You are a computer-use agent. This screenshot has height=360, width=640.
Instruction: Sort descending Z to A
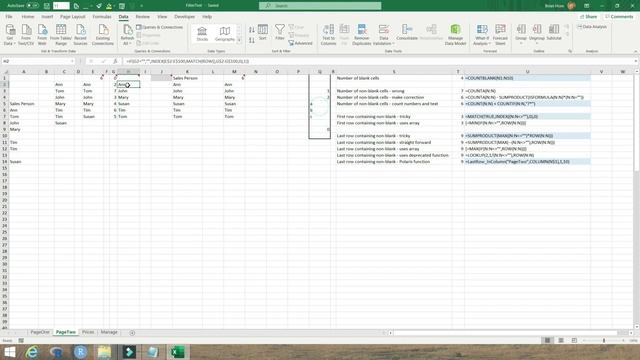click(x=251, y=40)
